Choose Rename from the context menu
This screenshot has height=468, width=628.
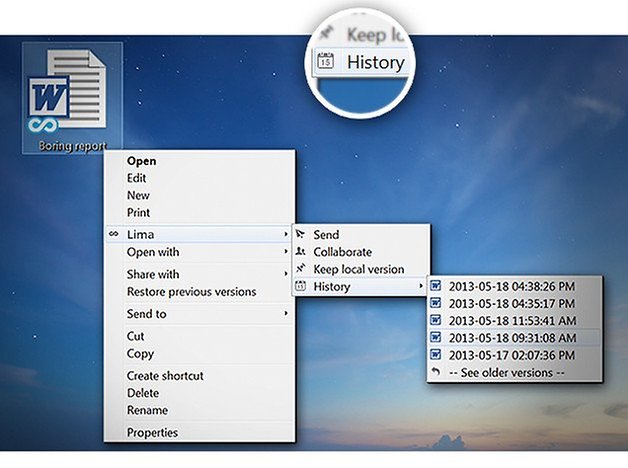point(199,410)
